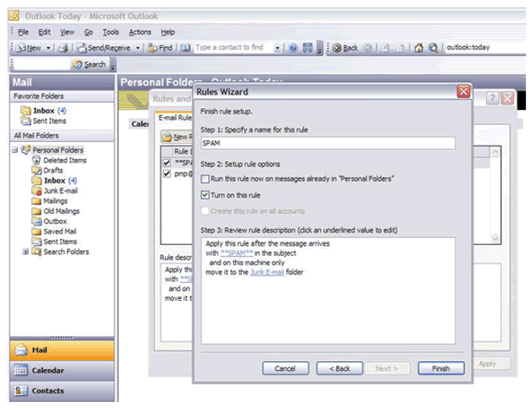Image resolution: width=532 pixels, height=410 pixels.
Task: Open the Tools menu
Action: [111, 32]
